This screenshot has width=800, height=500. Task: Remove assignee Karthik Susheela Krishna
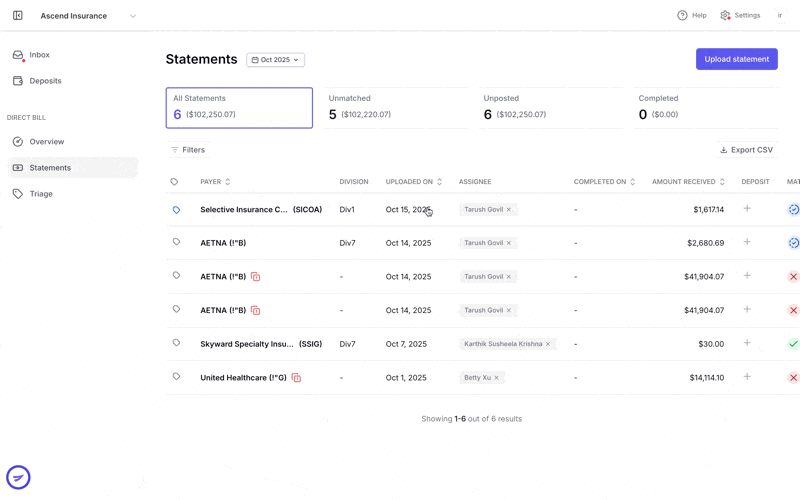click(x=548, y=344)
